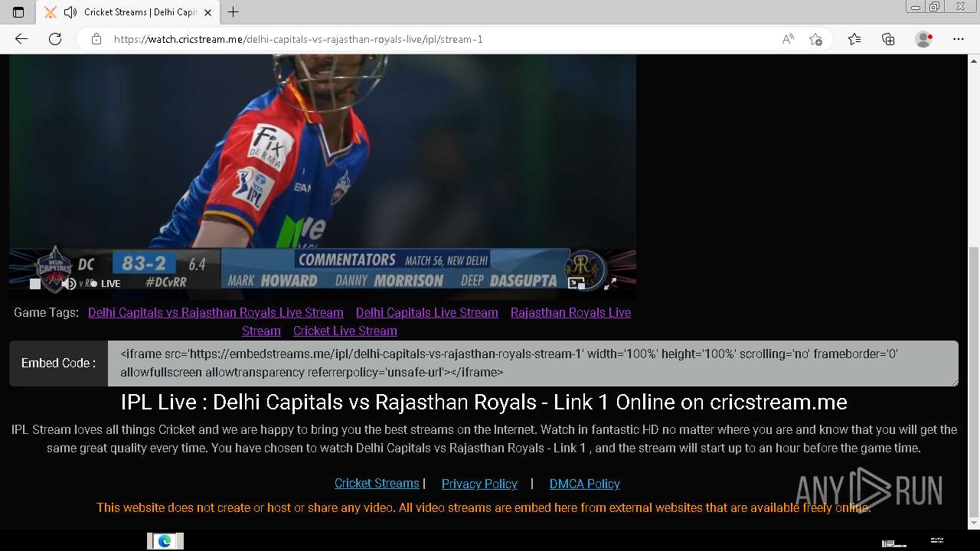The height and width of the screenshot is (551, 980).
Task: View site information via the lock icon
Action: tap(96, 39)
